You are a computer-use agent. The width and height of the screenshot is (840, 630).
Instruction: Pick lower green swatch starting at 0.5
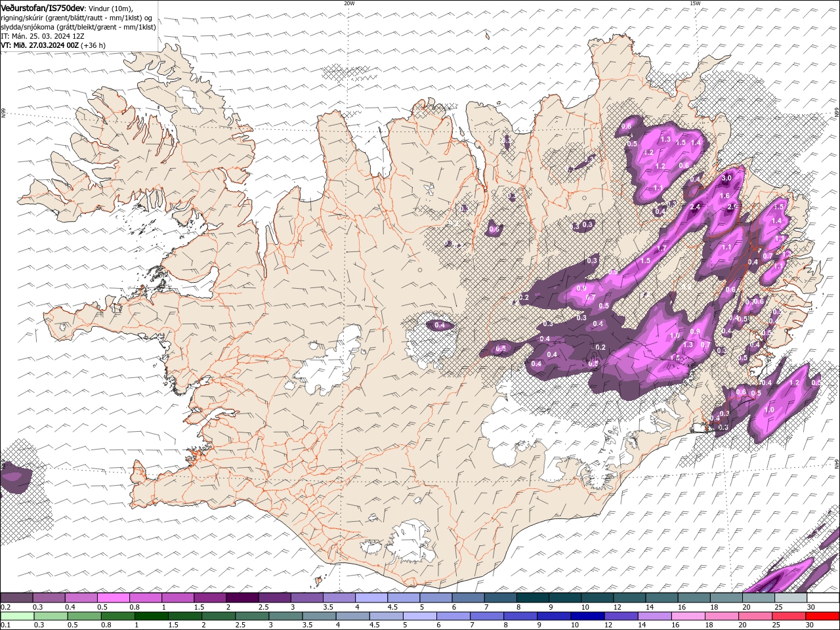coord(85,616)
